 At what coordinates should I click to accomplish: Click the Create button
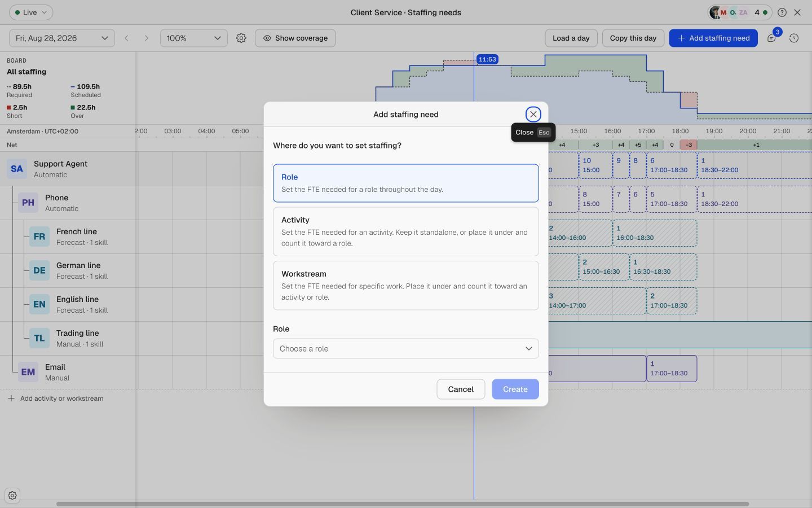point(515,389)
